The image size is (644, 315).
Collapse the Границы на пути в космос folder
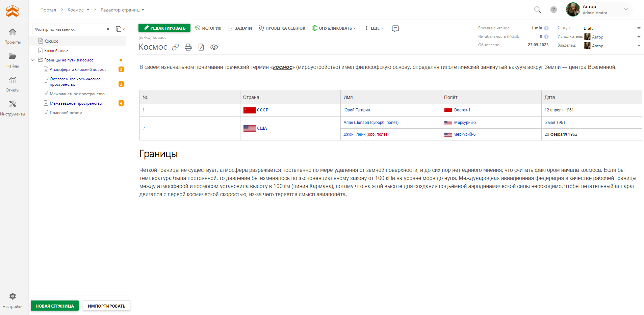33,60
